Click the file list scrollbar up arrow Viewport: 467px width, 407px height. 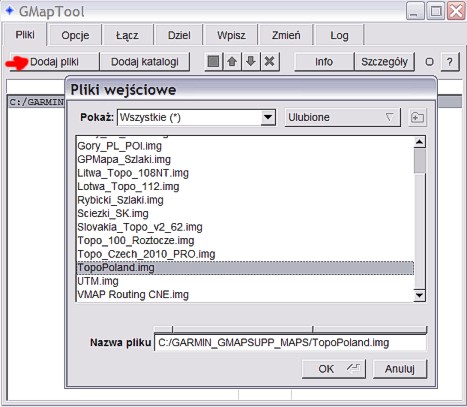419,142
